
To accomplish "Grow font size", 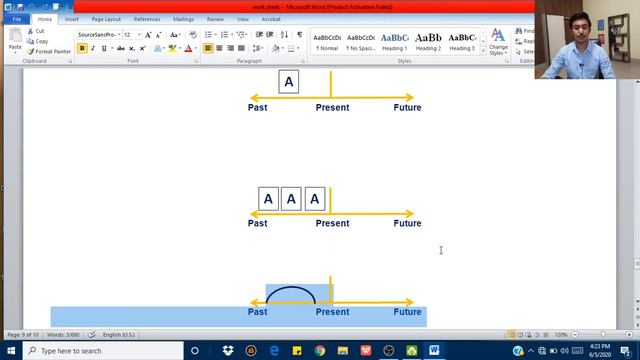I will [148, 35].
